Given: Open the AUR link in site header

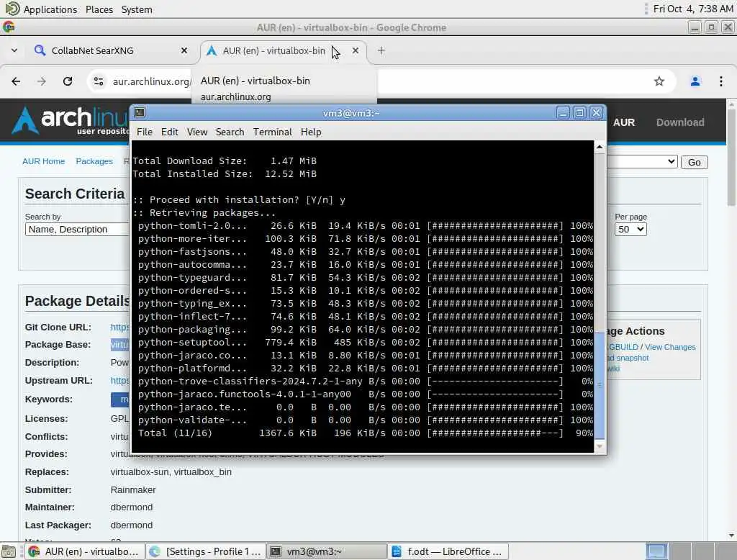Looking at the screenshot, I should [x=624, y=122].
